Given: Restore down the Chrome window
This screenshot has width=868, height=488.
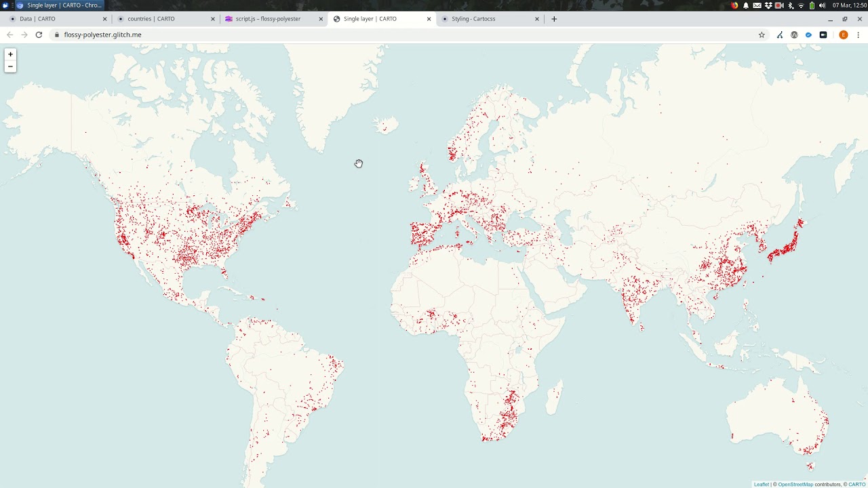Looking at the screenshot, I should tap(845, 19).
